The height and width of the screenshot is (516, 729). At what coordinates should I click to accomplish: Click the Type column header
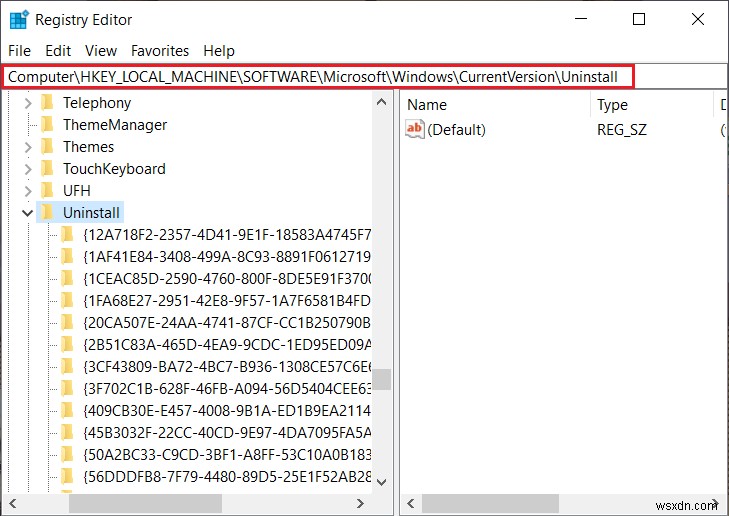pyautogui.click(x=652, y=105)
